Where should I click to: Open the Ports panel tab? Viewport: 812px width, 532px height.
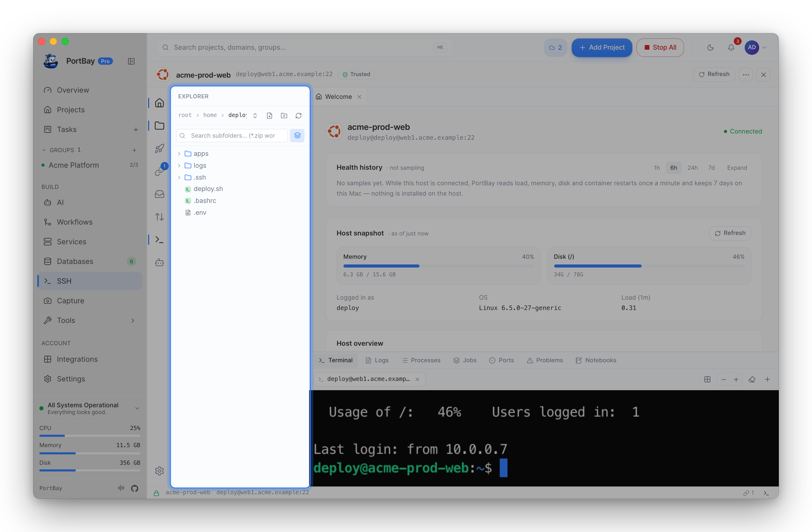click(502, 360)
